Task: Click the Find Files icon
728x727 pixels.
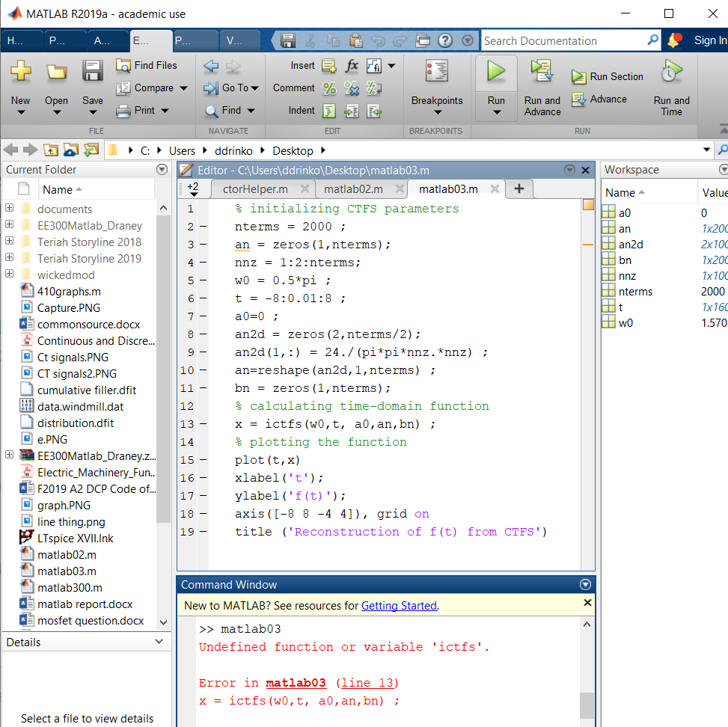Action: click(x=124, y=66)
